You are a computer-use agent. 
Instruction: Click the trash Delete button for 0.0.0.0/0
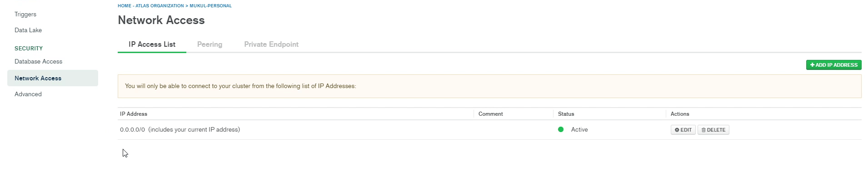click(x=713, y=130)
